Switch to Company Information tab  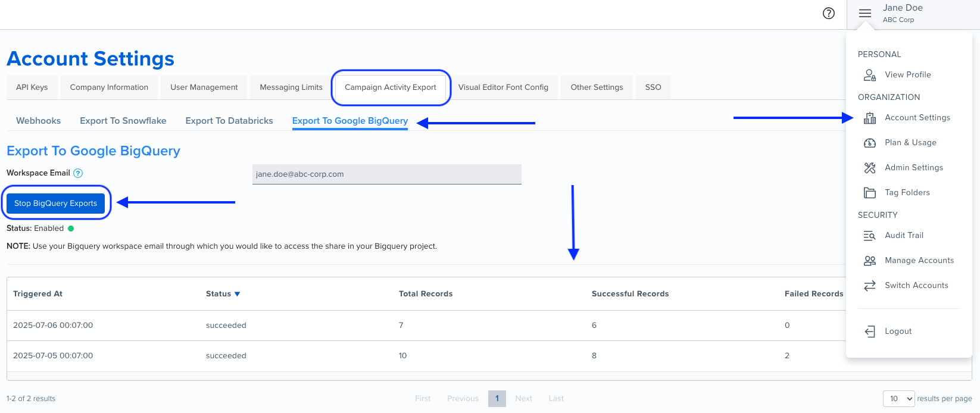coord(109,87)
